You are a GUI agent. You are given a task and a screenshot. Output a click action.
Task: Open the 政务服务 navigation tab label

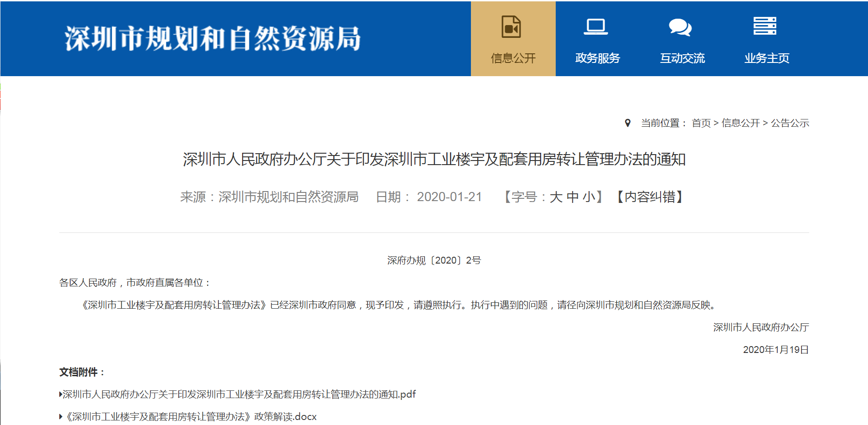point(598,58)
